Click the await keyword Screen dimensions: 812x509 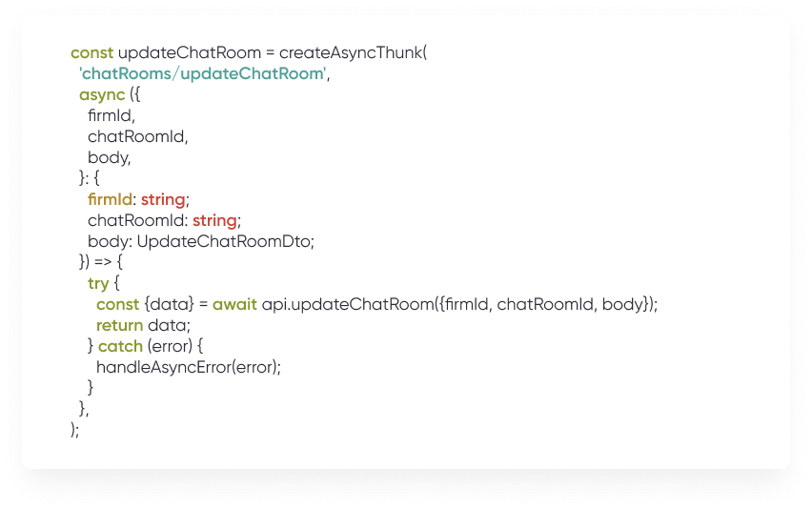(235, 304)
